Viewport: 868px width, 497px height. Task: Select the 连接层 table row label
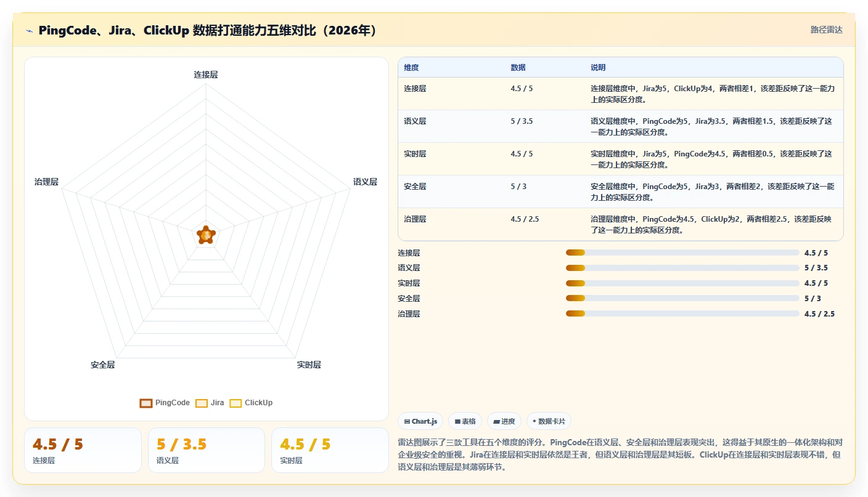[415, 89]
